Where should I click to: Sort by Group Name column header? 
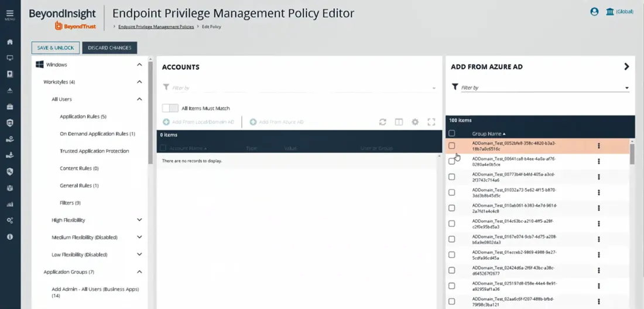click(x=489, y=134)
